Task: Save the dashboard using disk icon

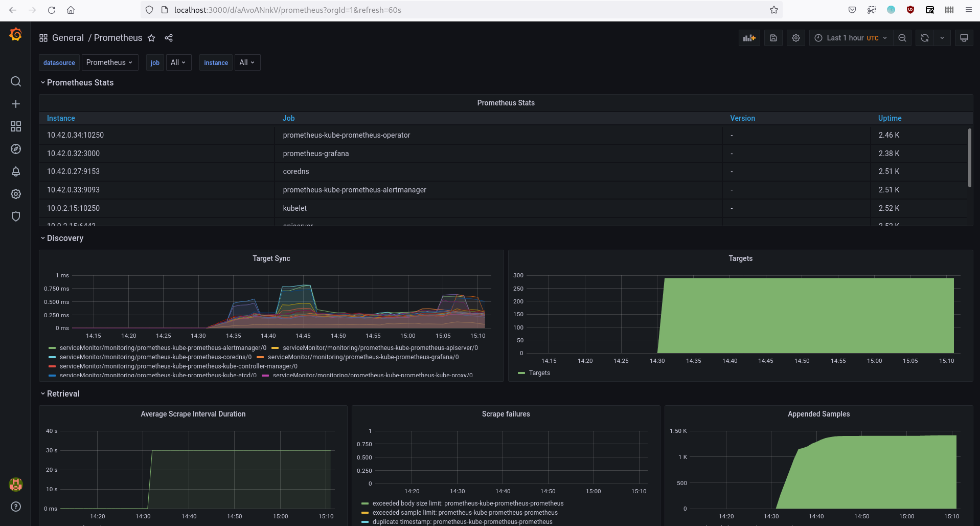Action: (x=773, y=38)
